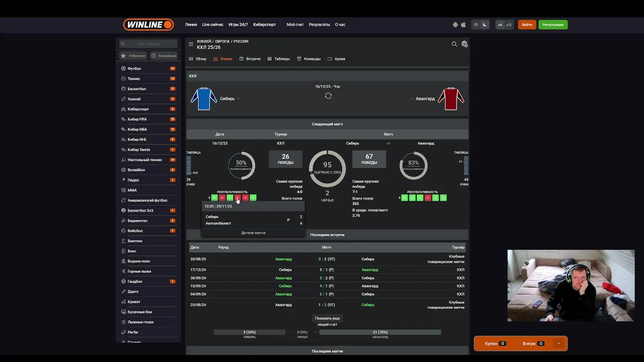Expand the coupon panel chevron
This screenshot has width=644, height=362.
(x=558, y=343)
